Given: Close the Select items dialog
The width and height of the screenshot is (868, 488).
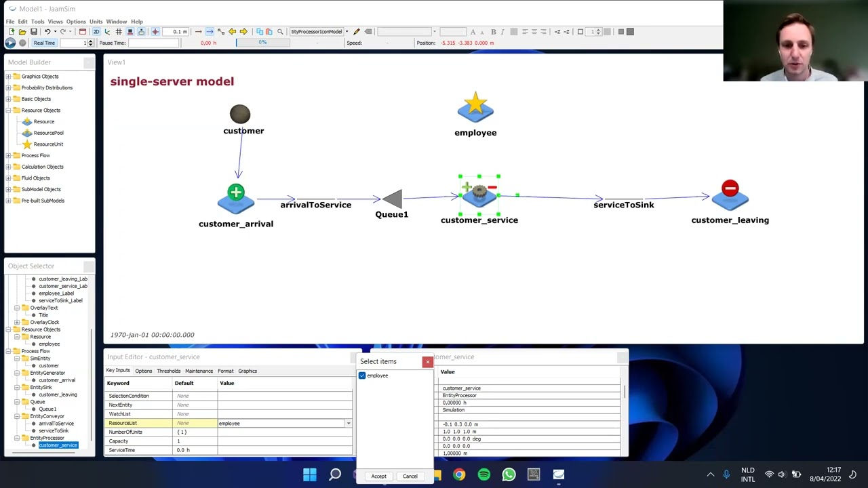Looking at the screenshot, I should 428,362.
